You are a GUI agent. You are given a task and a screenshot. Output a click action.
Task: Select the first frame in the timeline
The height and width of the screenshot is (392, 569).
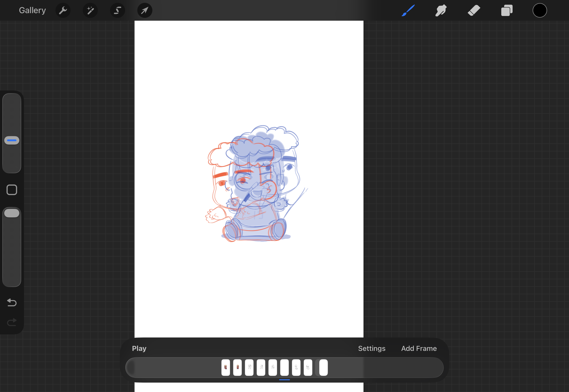[225, 367]
